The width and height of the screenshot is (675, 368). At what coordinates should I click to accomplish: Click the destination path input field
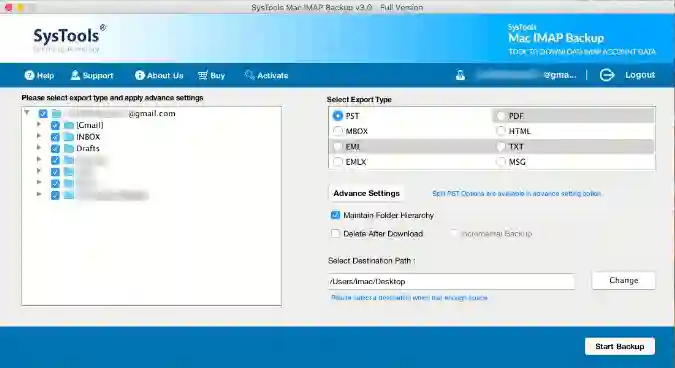pyautogui.click(x=451, y=281)
